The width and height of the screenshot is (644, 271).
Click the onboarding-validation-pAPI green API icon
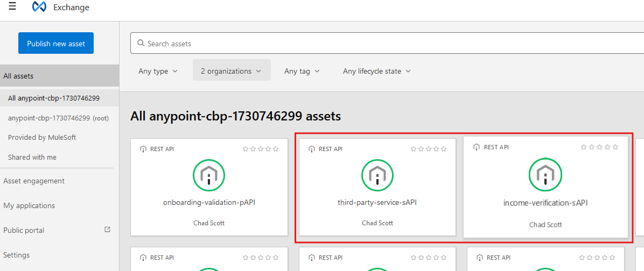[209, 175]
